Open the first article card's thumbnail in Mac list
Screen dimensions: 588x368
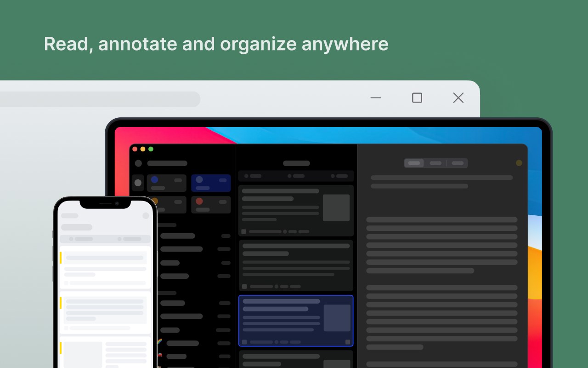point(336,208)
